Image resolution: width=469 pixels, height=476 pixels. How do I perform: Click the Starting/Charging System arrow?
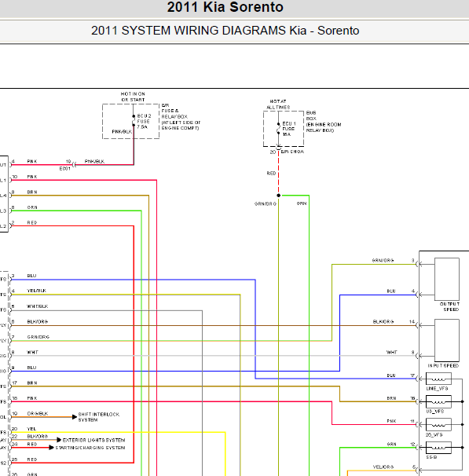click(x=52, y=448)
